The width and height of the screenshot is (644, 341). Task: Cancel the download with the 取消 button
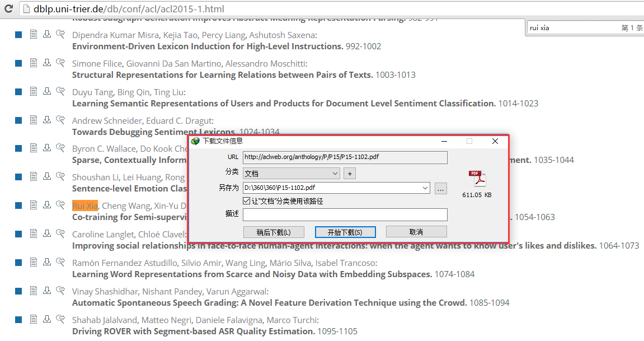(416, 232)
